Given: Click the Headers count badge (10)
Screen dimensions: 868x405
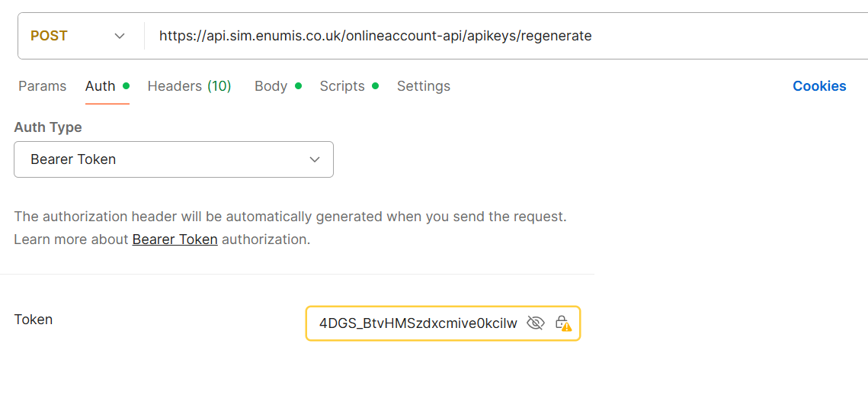Looking at the screenshot, I should click(x=219, y=86).
